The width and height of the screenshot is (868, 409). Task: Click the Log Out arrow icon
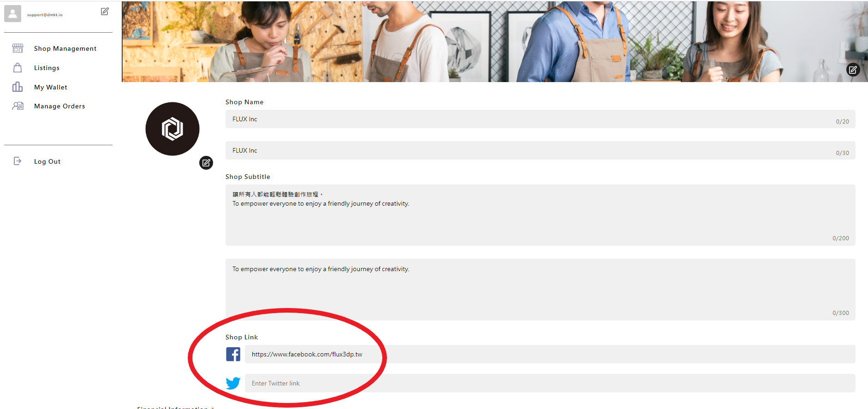(x=18, y=161)
